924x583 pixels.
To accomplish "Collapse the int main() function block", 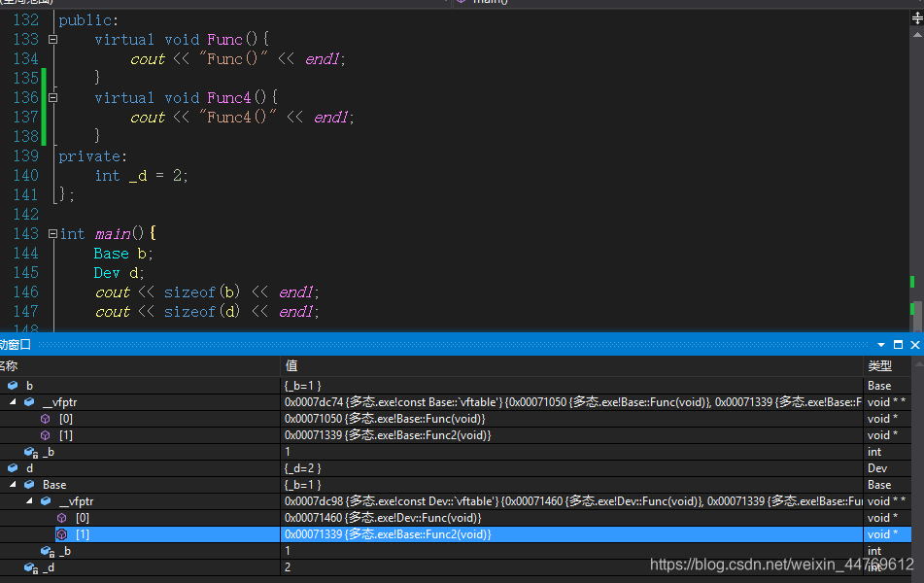I will click(x=53, y=234).
